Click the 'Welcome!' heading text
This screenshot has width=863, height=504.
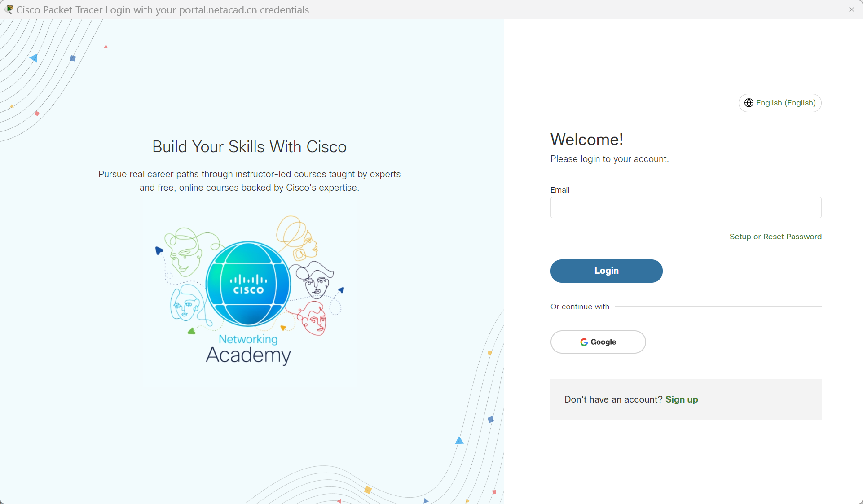(x=586, y=140)
